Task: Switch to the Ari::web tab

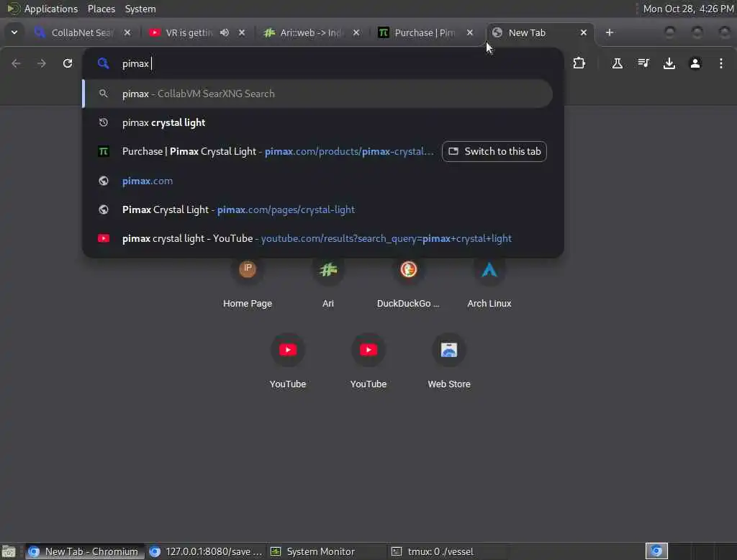Action: 310,32
